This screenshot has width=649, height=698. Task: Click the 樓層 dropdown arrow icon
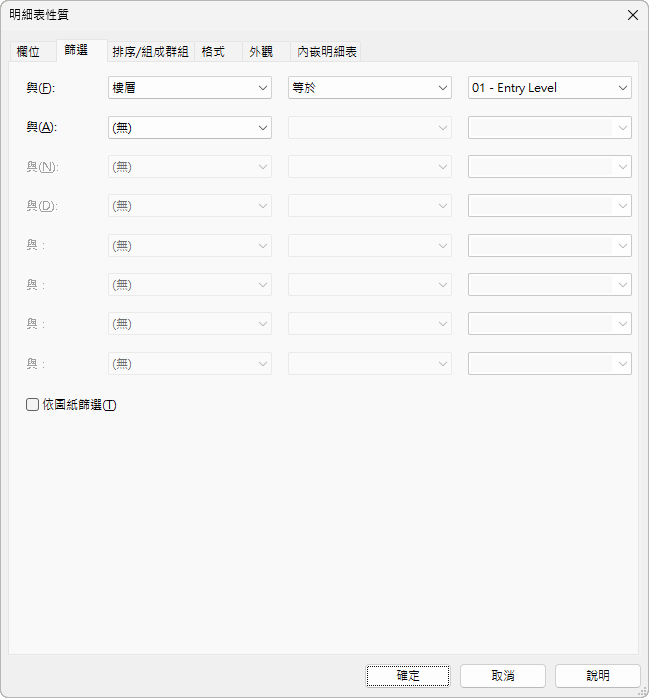[263, 88]
